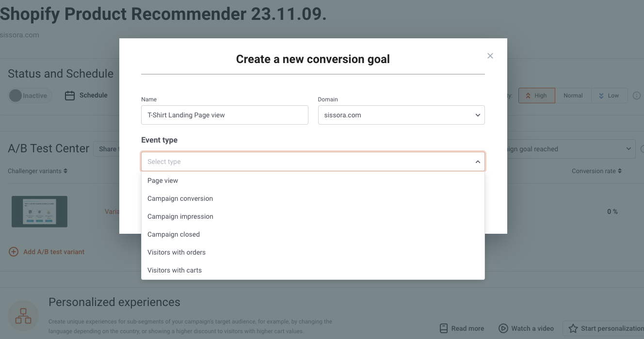Watch a video about personalization

(526, 328)
